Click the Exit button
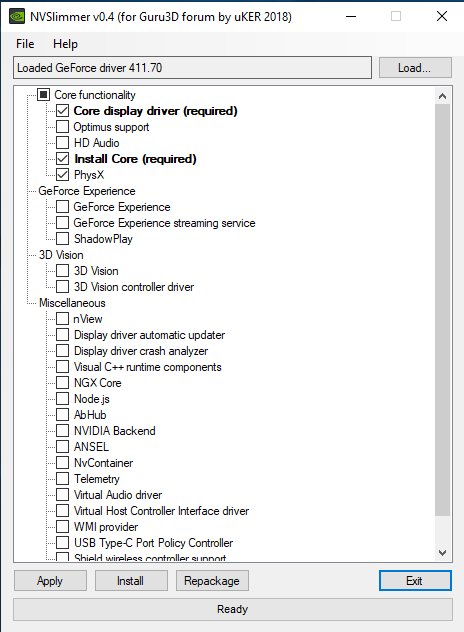Image resolution: width=464 pixels, height=632 pixels. click(x=415, y=580)
